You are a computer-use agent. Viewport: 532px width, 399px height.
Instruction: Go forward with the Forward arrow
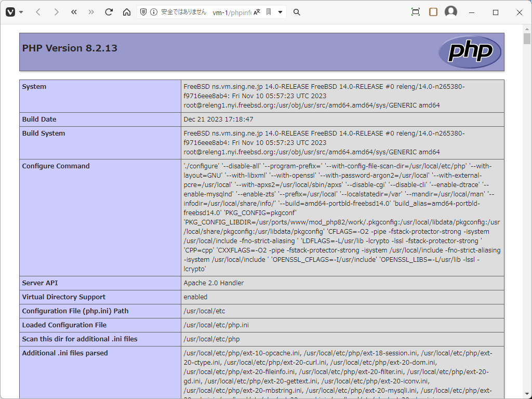point(56,12)
